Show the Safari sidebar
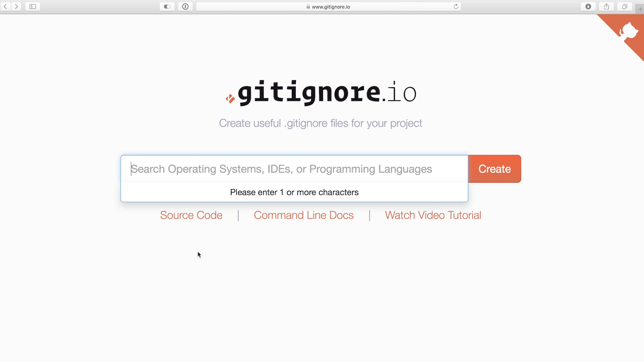This screenshot has height=362, width=644. 33,6
